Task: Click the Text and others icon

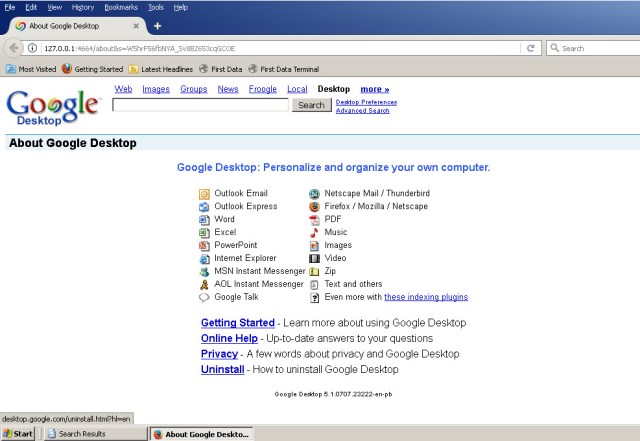Action: coord(314,285)
